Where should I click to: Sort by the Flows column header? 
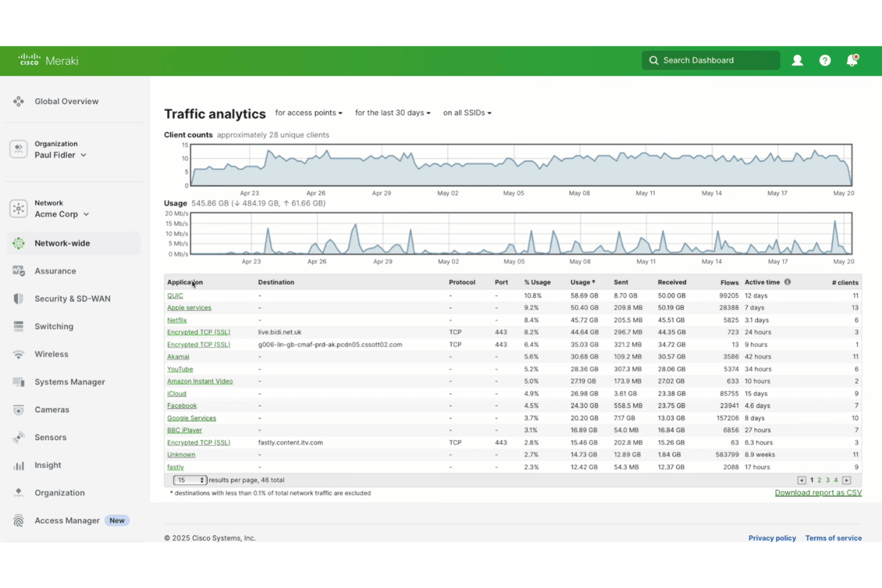[729, 282]
